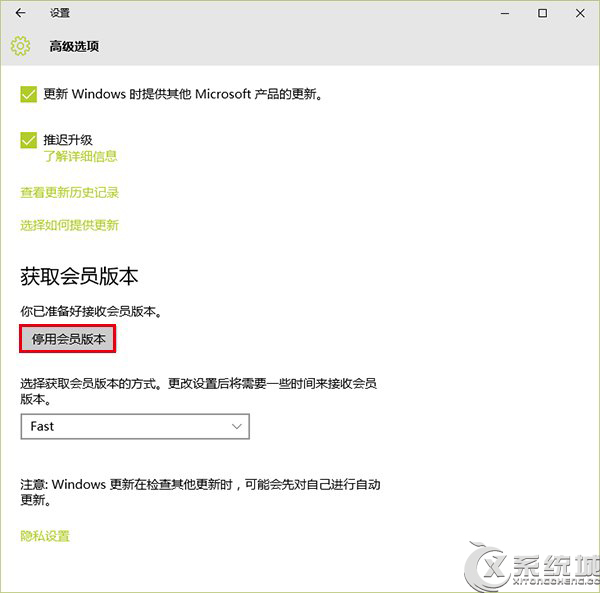Screen dimensions: 600x593
Task: Minimize the 设置 window
Action: (x=505, y=13)
